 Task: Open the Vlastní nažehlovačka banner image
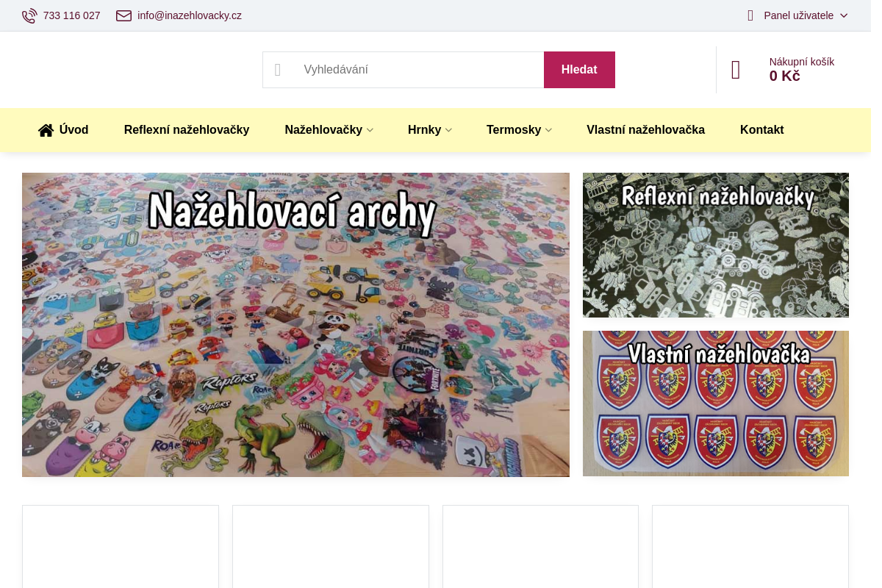716,404
